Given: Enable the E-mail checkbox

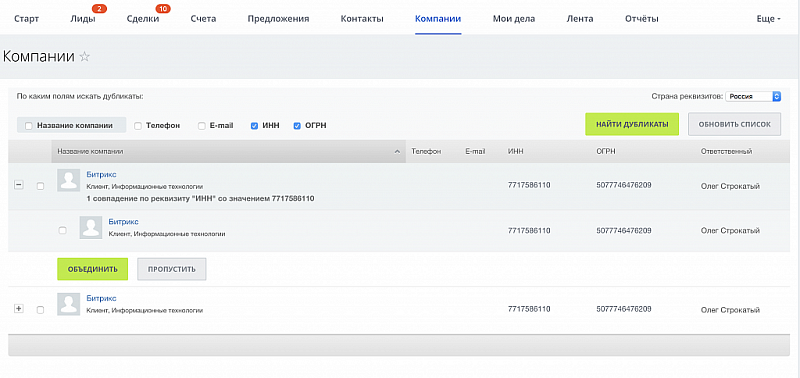Looking at the screenshot, I should 202,125.
